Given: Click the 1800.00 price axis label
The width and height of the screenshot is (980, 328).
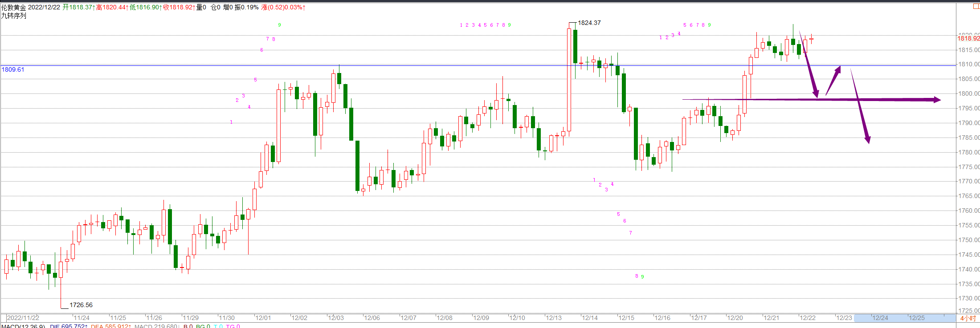Looking at the screenshot, I should 969,93.
